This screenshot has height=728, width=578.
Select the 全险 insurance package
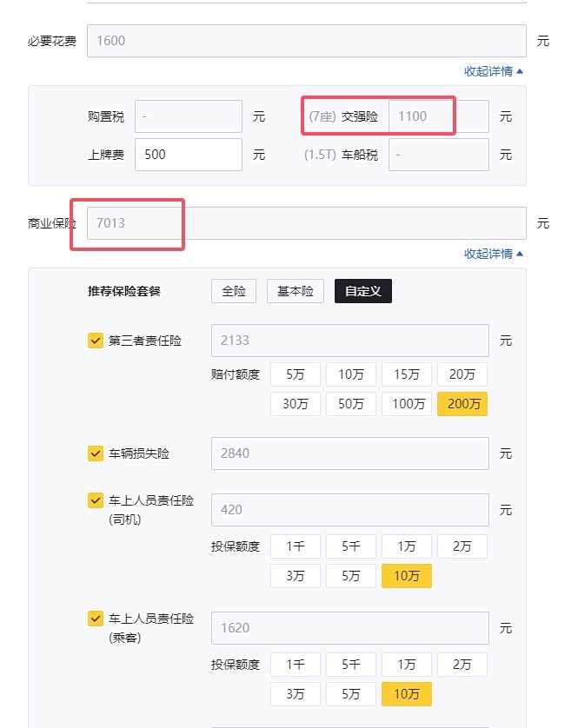(x=234, y=291)
